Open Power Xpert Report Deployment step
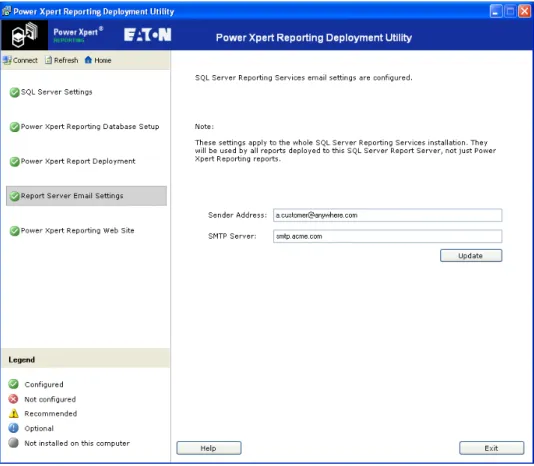Screen dimensions: 534x466 point(78,161)
